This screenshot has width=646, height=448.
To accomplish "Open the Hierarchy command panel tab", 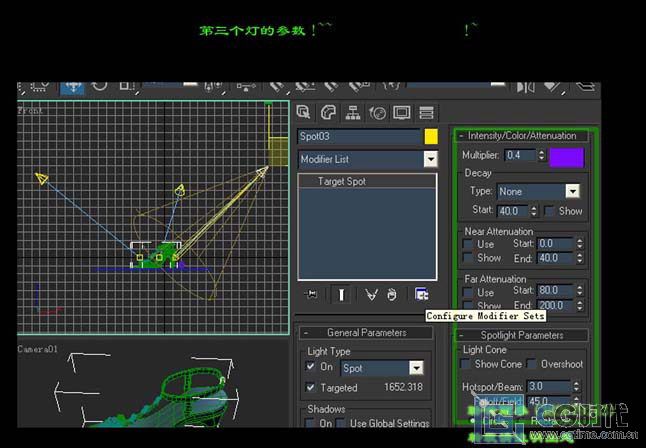I will pyautogui.click(x=353, y=112).
